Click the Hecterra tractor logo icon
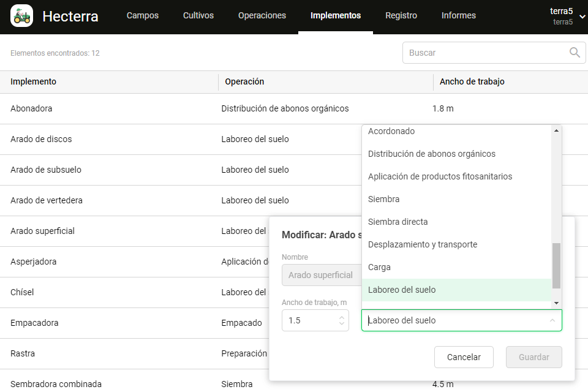 click(x=22, y=16)
